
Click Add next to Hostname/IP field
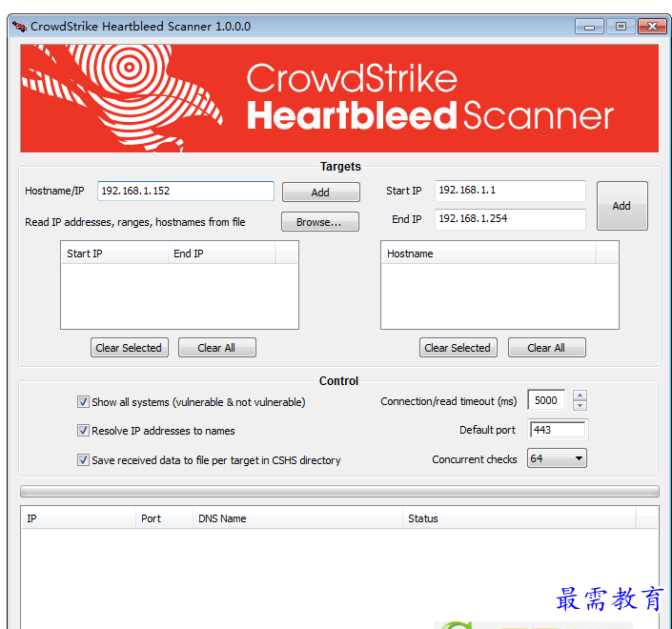[320, 192]
